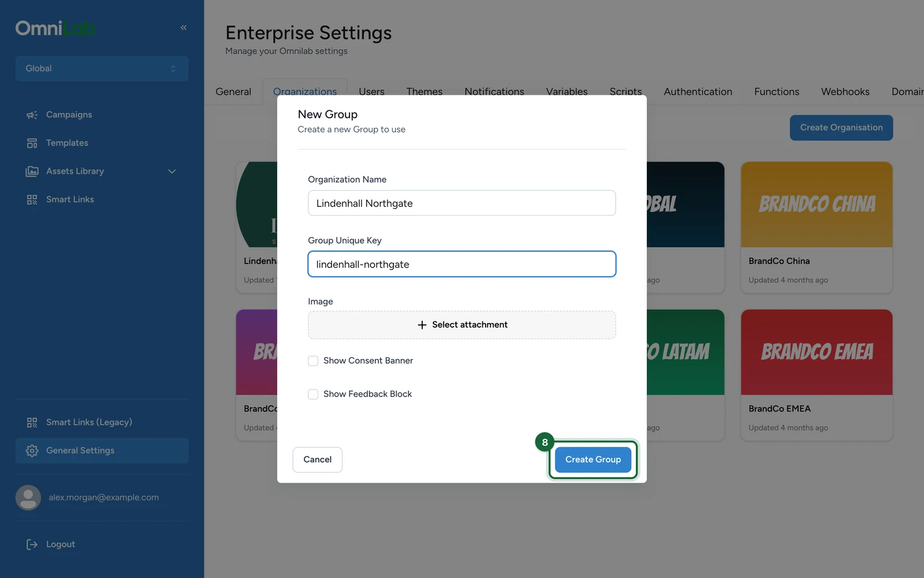This screenshot has height=578, width=924.
Task: Click the Smart Links (Legacy) QR icon
Action: pos(32,423)
